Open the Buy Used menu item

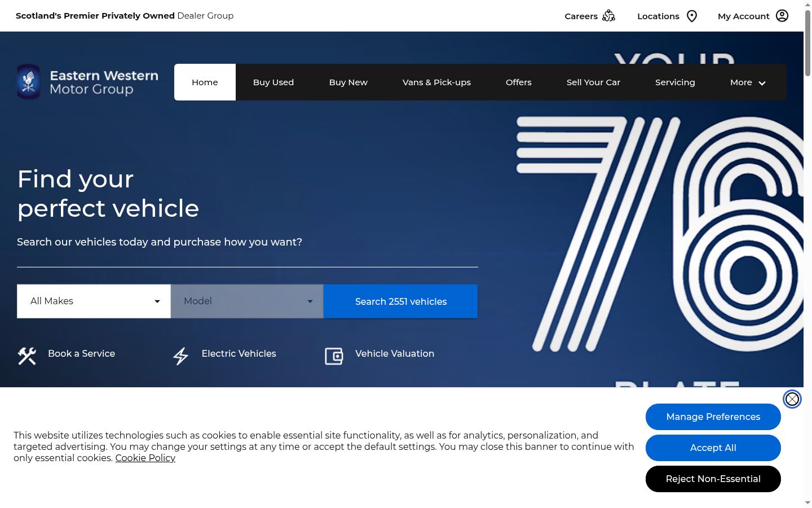click(273, 82)
